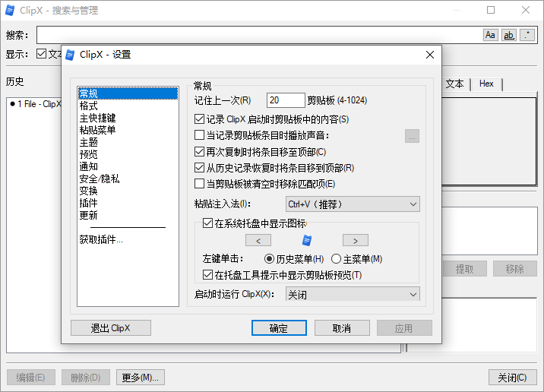Open 启动时运行 ClipX dropdown
The height and width of the screenshot is (392, 544).
coord(353,294)
